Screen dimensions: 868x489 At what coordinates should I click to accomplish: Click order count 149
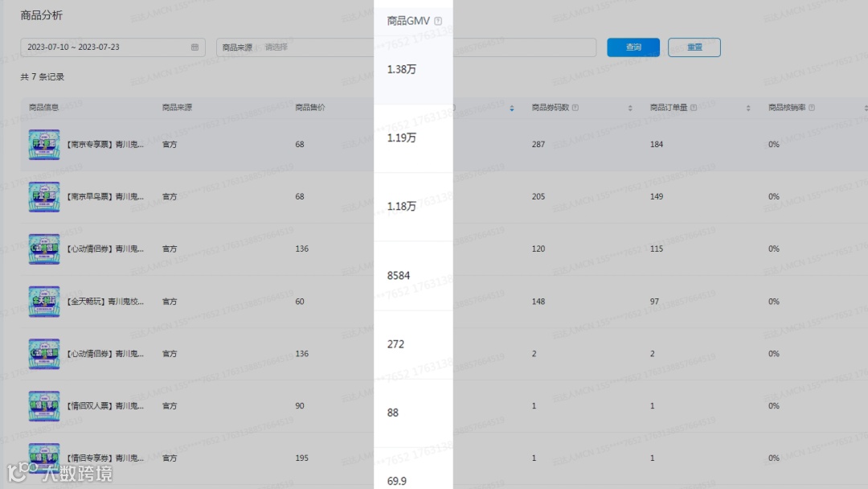657,196
